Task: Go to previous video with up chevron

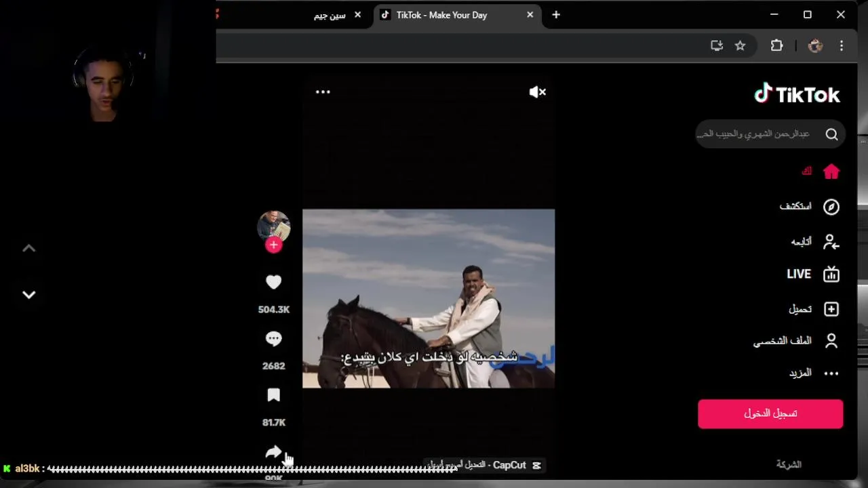Action: [28, 249]
